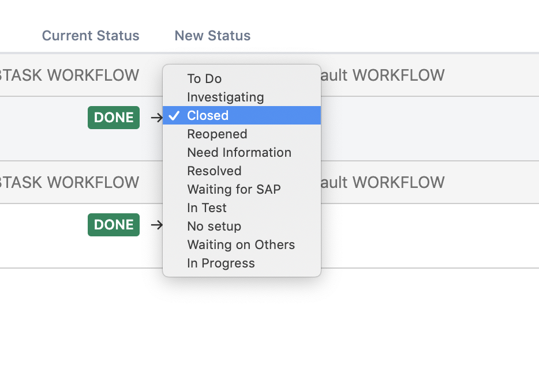
Task: Choose 'Waiting on Others' status
Action: pos(242,245)
